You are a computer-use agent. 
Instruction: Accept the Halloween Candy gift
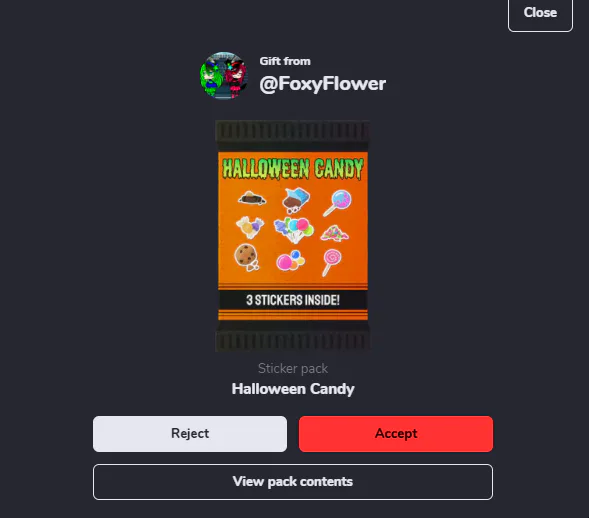click(396, 434)
